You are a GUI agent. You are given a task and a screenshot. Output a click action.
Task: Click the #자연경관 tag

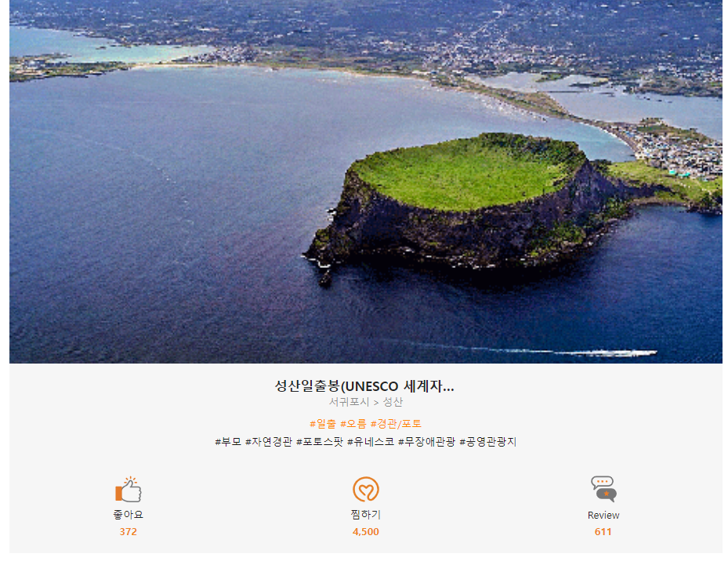[x=268, y=442]
